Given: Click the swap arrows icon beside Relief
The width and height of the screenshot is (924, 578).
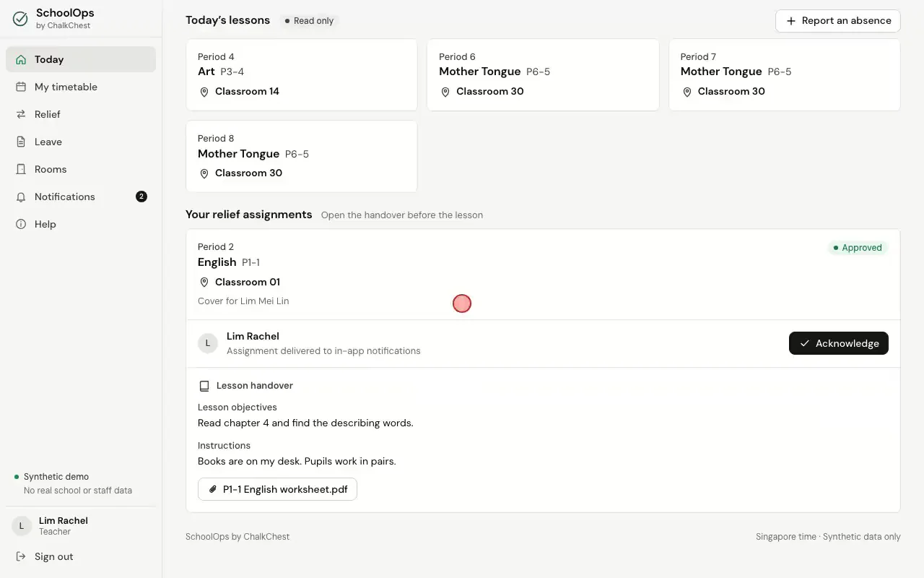Looking at the screenshot, I should tap(21, 114).
